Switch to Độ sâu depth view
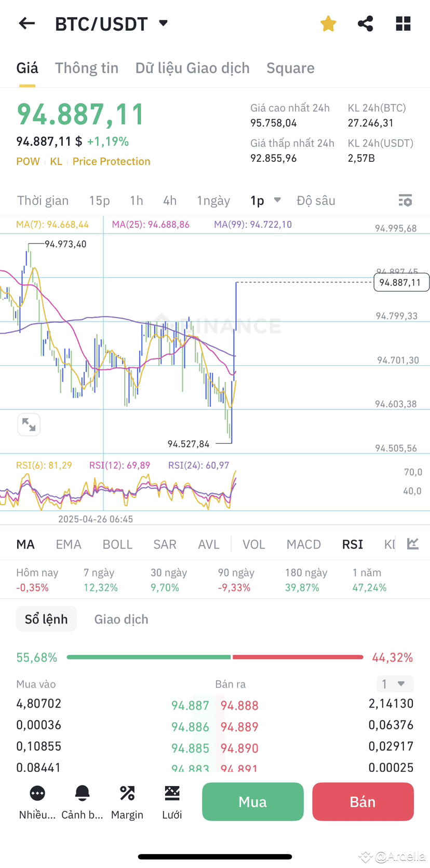 point(316,201)
